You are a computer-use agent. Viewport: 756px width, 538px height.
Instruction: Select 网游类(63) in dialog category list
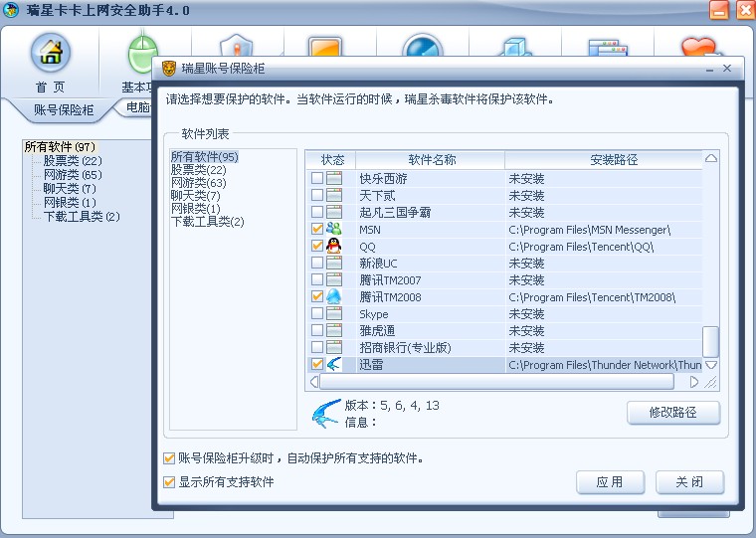tap(198, 183)
